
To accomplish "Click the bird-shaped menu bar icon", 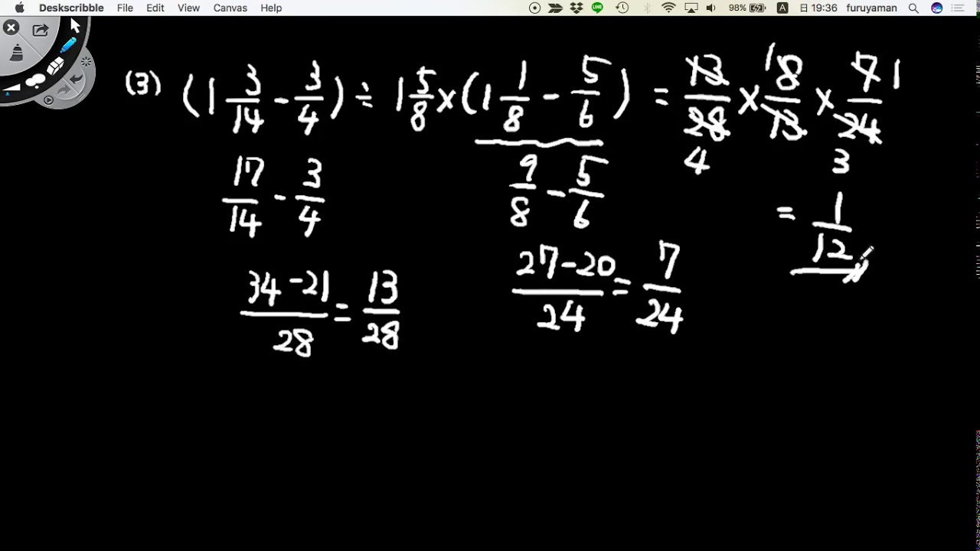I will (556, 8).
